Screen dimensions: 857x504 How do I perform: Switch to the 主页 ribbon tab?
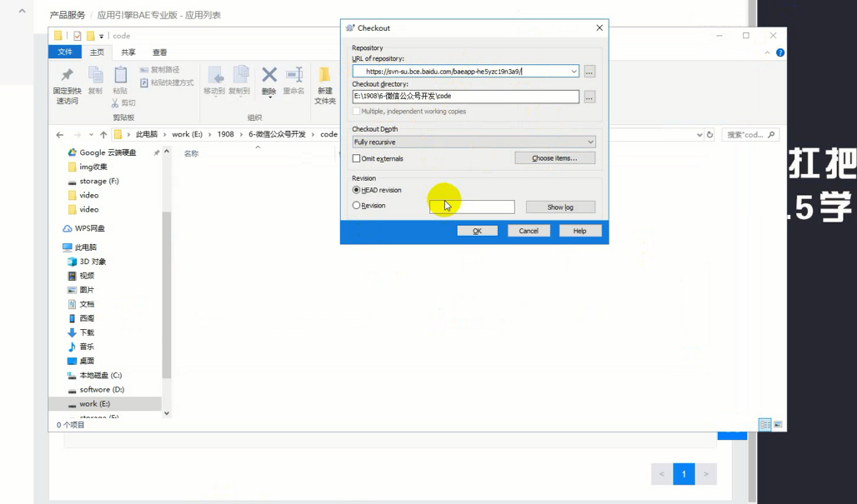[x=97, y=52]
